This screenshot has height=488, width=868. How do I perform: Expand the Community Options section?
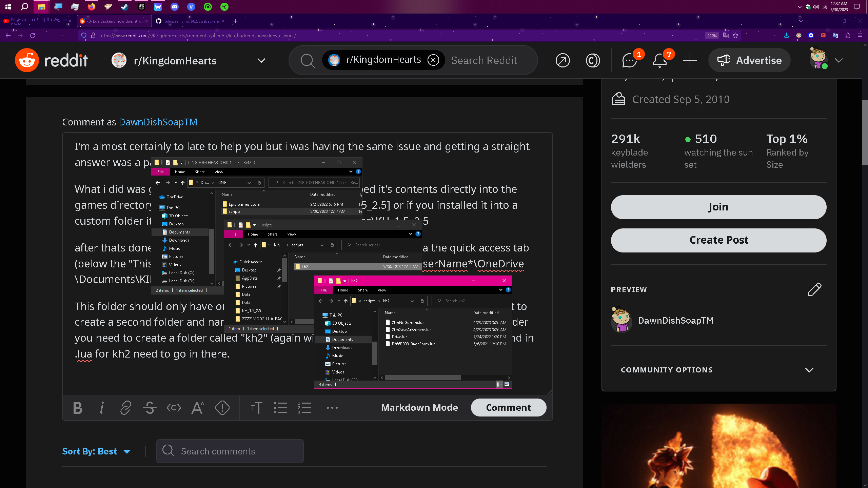click(x=809, y=370)
